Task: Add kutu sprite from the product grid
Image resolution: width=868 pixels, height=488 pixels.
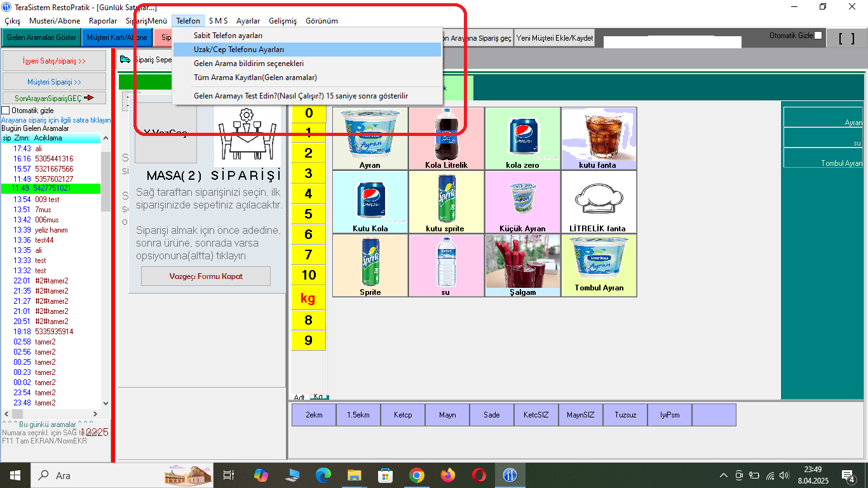Action: click(x=447, y=202)
